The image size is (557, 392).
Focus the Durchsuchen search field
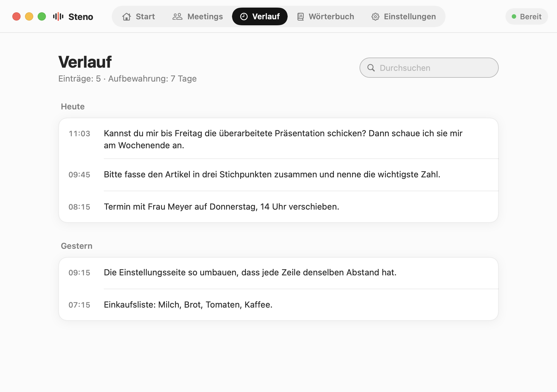[429, 68]
